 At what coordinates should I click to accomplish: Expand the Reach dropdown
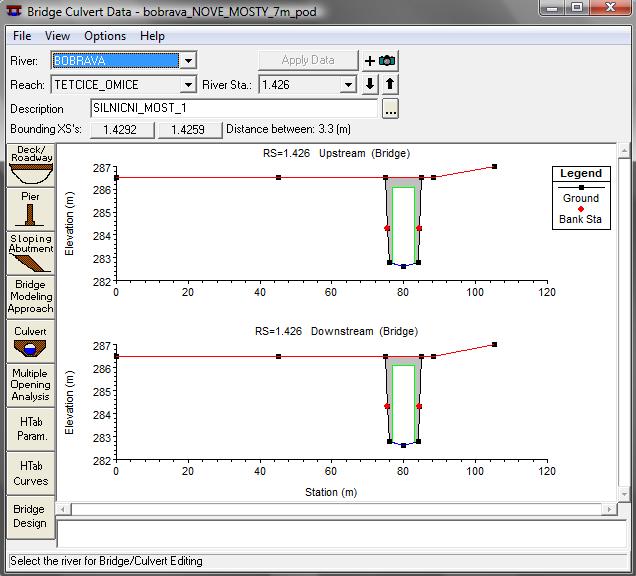pyautogui.click(x=188, y=85)
